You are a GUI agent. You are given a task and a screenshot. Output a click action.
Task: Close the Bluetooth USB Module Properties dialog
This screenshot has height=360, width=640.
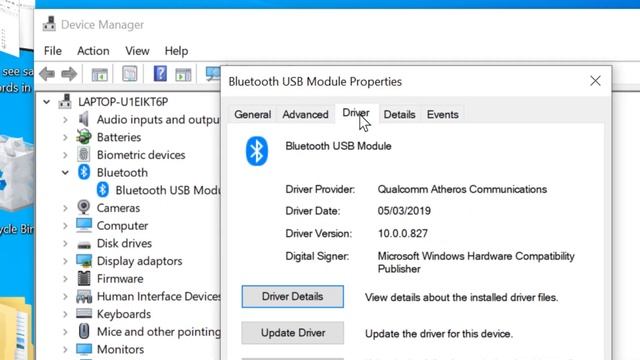[595, 81]
